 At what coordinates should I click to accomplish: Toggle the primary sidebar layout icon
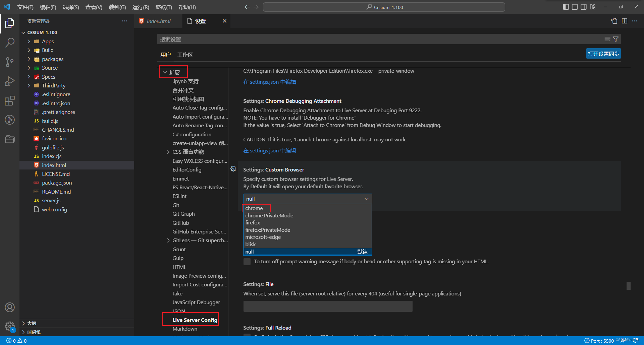tap(566, 7)
